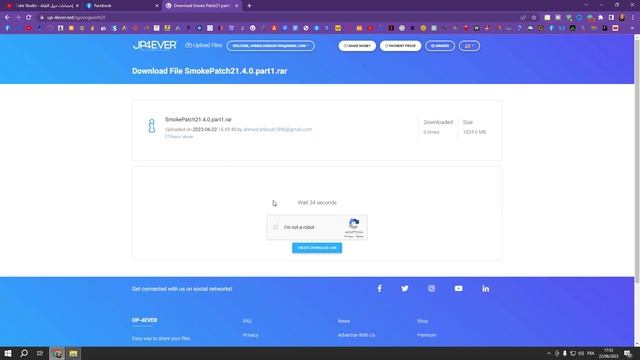640x360 pixels.
Task: Open a new browser tab
Action: tap(249, 6)
